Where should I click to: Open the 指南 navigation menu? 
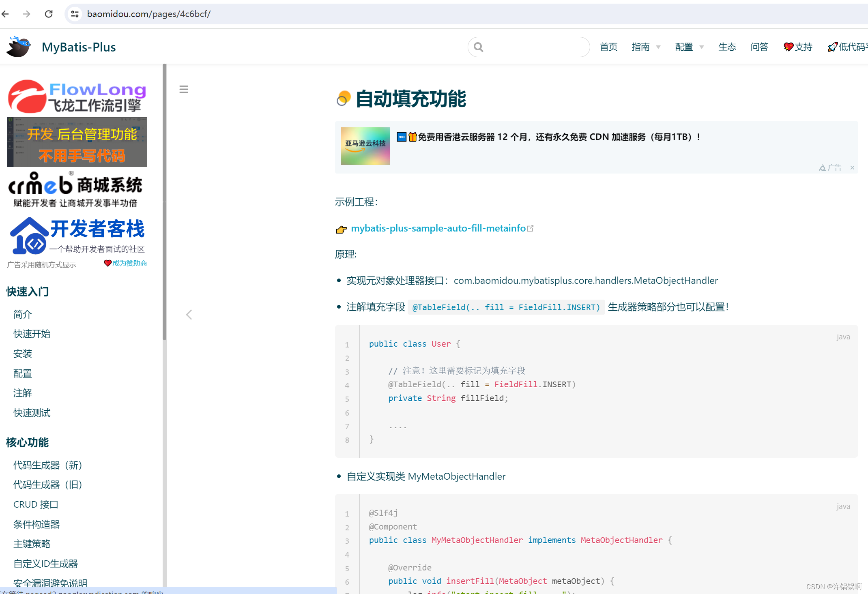(x=640, y=47)
